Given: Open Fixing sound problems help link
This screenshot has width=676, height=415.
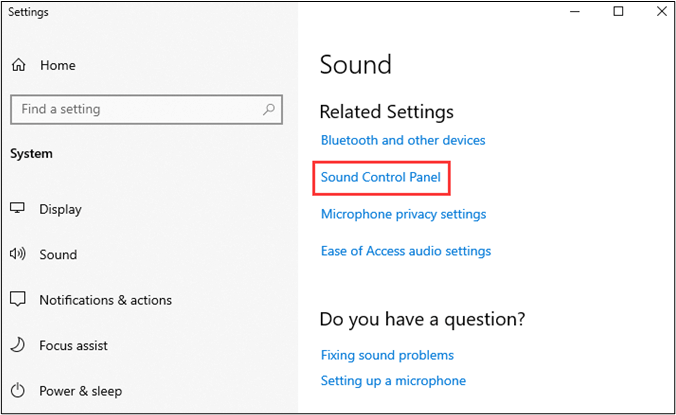Looking at the screenshot, I should click(x=387, y=355).
